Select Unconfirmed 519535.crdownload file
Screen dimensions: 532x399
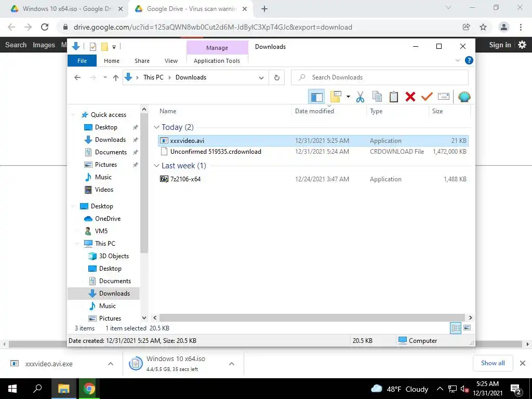pyautogui.click(x=313, y=152)
